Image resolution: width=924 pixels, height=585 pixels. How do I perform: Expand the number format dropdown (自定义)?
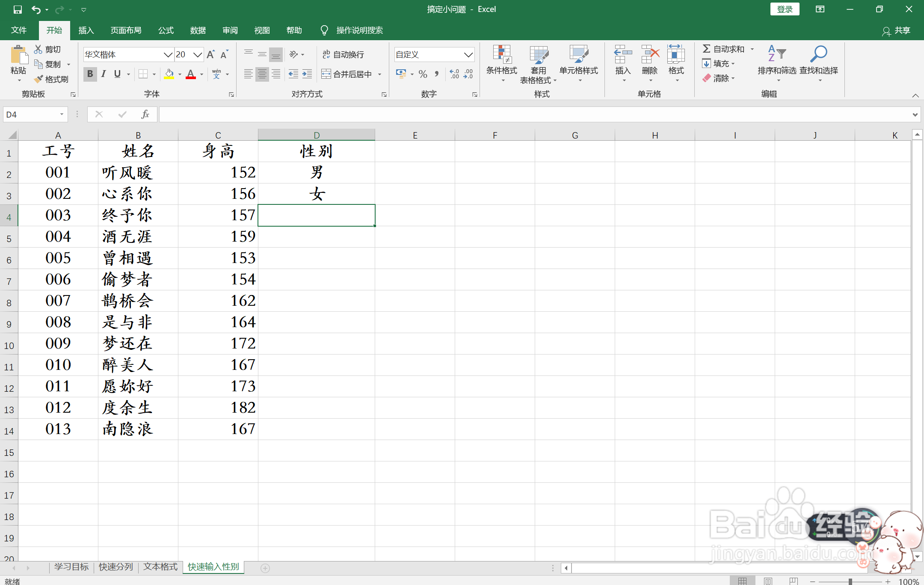(x=468, y=55)
